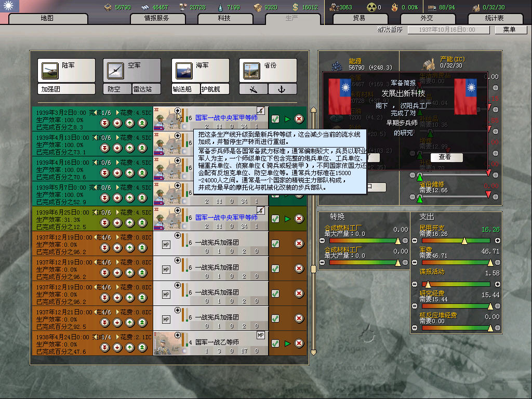This screenshot has height=399, width=532.
Task: Click the production list top scroll arrow
Action: pyautogui.click(x=313, y=110)
